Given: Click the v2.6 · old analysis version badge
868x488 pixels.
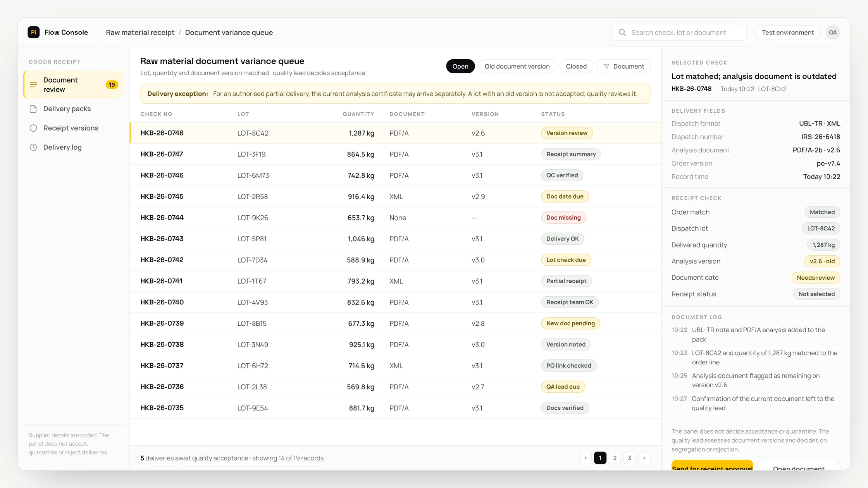Looking at the screenshot, I should pyautogui.click(x=822, y=261).
